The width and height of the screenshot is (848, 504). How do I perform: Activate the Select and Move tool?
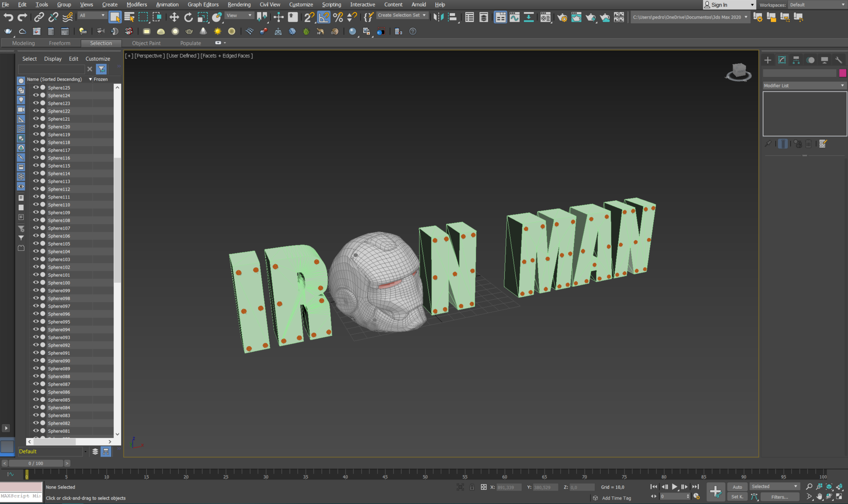coord(174,17)
